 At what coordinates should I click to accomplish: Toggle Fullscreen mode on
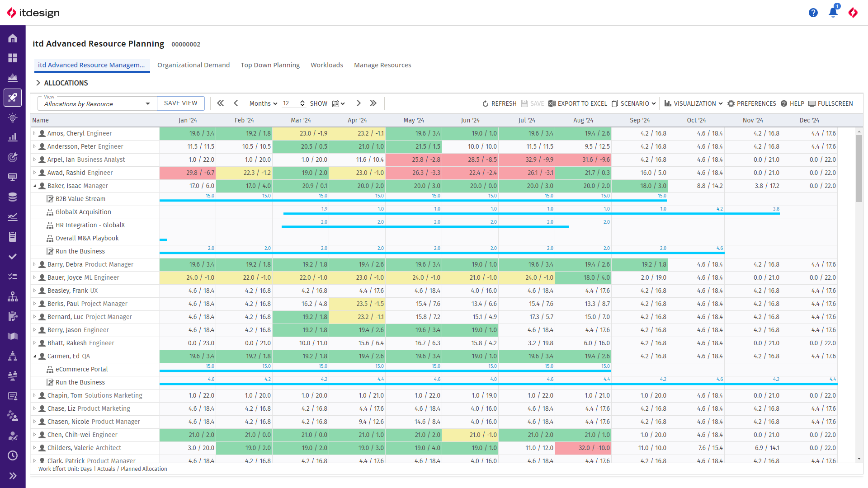coord(830,103)
